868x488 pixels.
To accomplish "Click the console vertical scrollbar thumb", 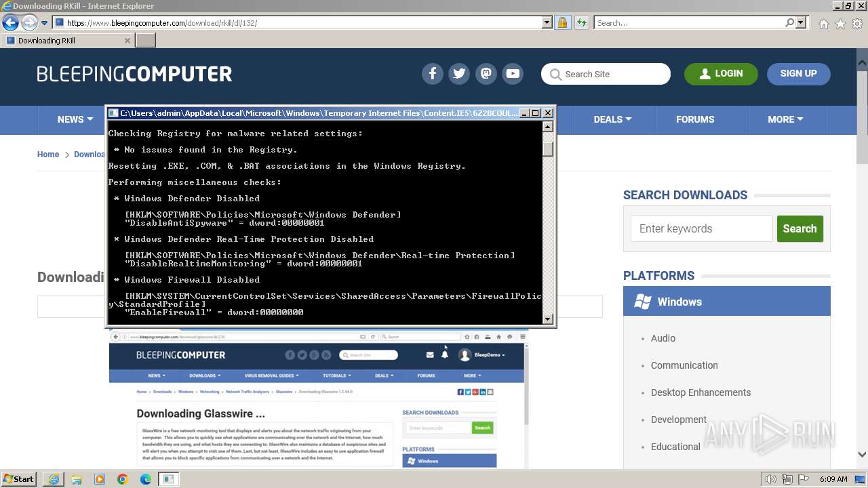I will pos(548,149).
